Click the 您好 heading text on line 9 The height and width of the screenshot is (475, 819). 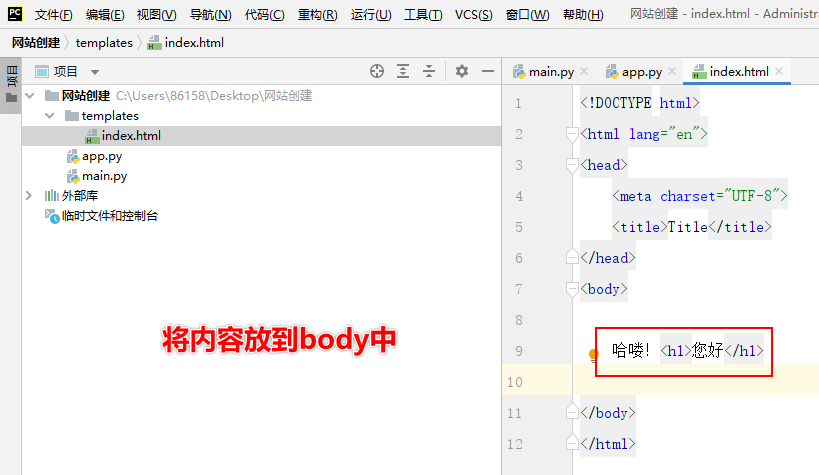(x=707, y=350)
